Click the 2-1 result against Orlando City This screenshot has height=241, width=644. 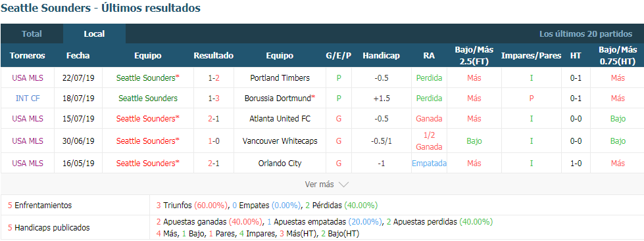coord(214,163)
